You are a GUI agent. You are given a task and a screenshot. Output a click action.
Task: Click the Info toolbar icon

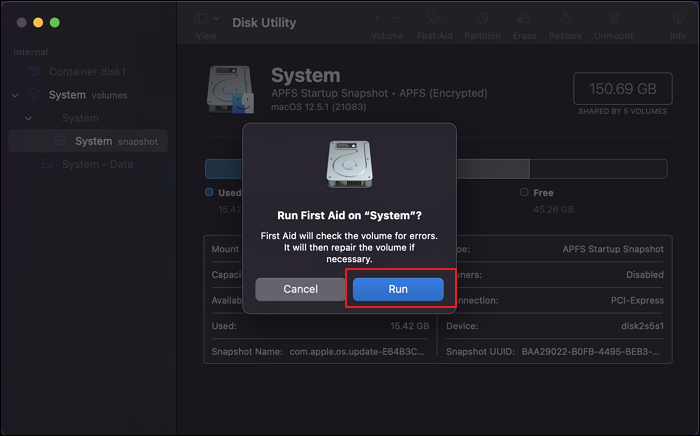pos(678,19)
